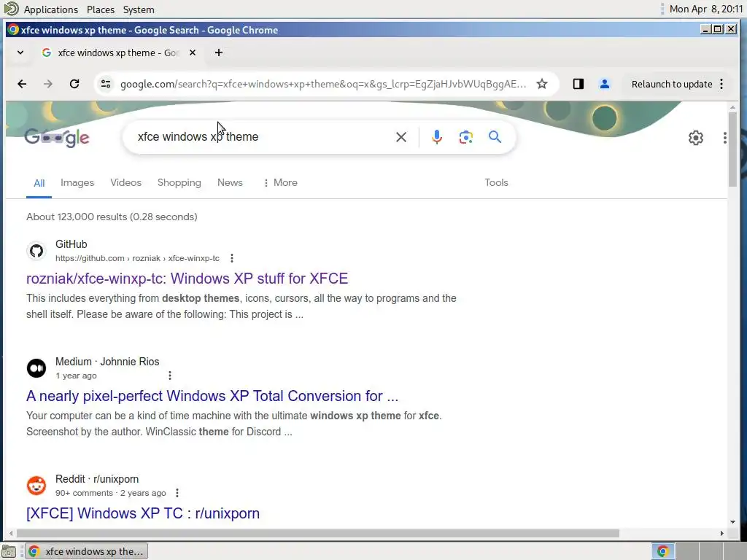The width and height of the screenshot is (747, 560).
Task: Submit search with the magnifier icon
Action: click(x=495, y=137)
